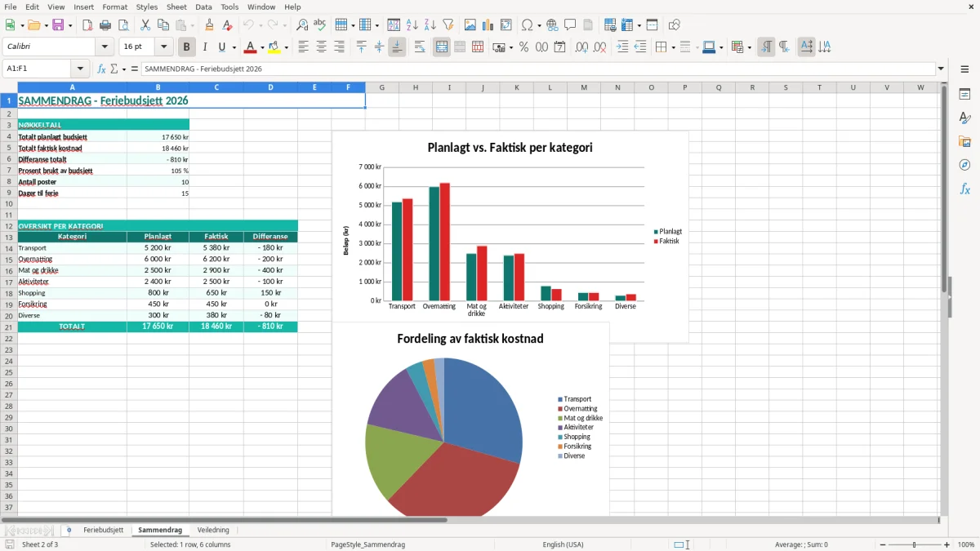Open the font name dropdown

105,47
